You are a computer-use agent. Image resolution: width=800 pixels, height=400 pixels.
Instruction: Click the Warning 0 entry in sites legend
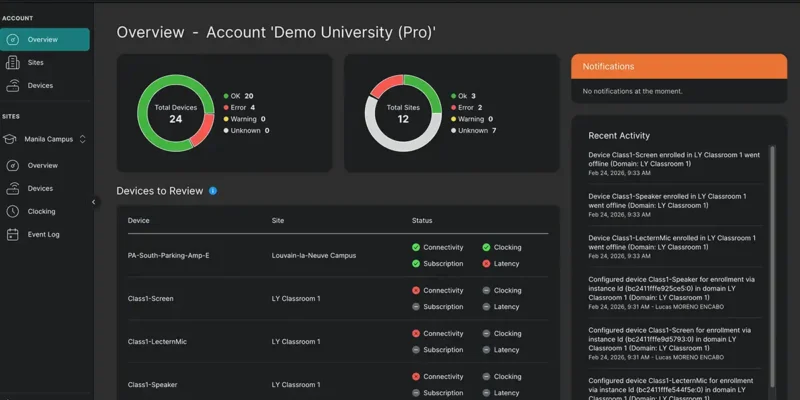472,119
